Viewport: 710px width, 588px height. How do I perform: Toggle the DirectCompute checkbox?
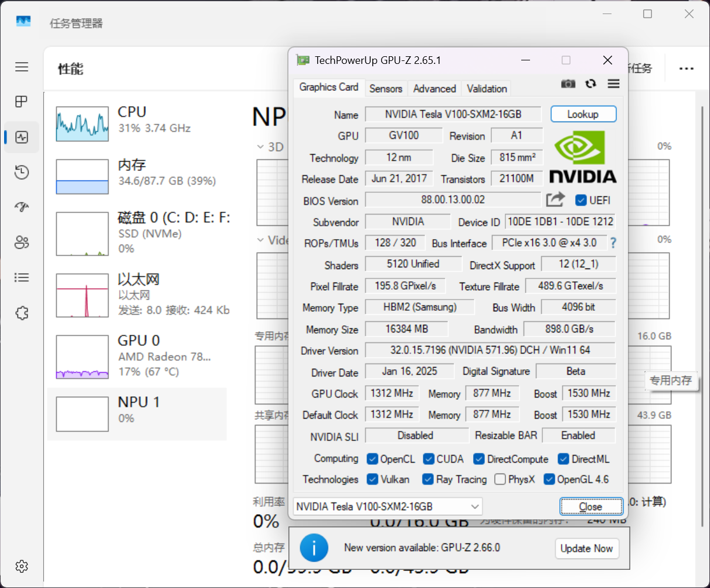click(479, 458)
